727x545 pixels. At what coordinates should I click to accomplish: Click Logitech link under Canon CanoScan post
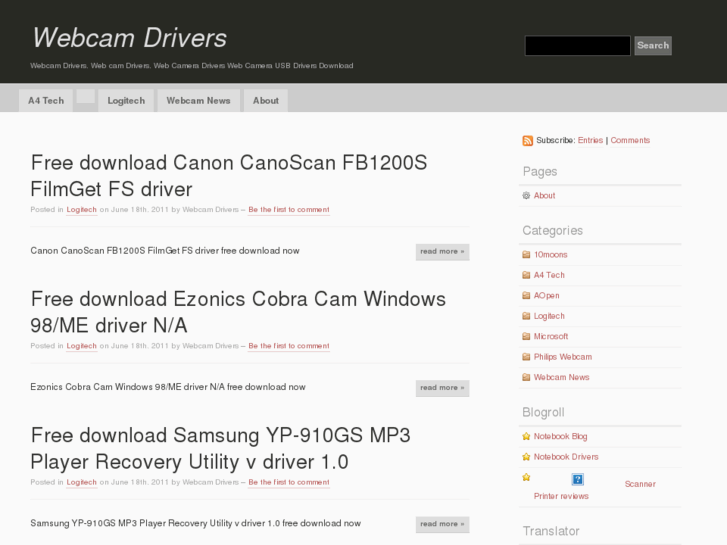click(82, 210)
